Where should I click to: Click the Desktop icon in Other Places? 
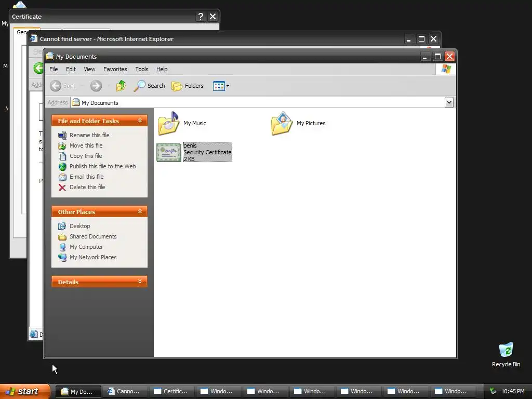click(x=62, y=227)
